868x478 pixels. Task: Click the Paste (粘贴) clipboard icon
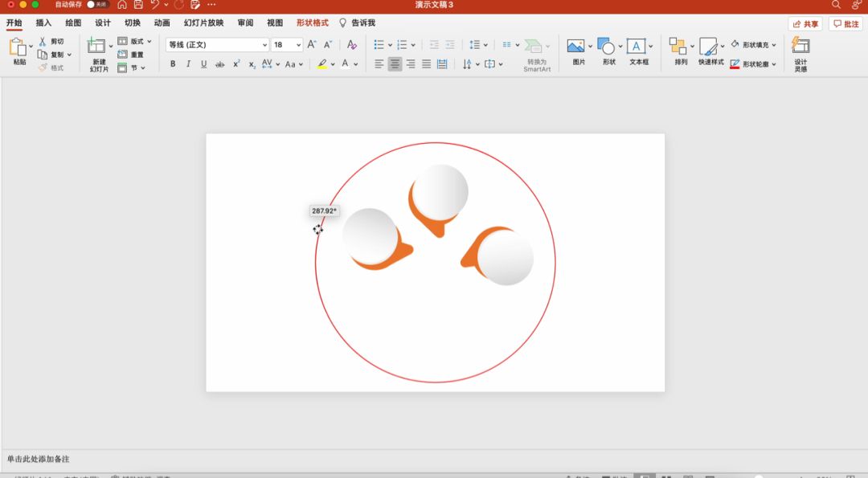pyautogui.click(x=18, y=47)
